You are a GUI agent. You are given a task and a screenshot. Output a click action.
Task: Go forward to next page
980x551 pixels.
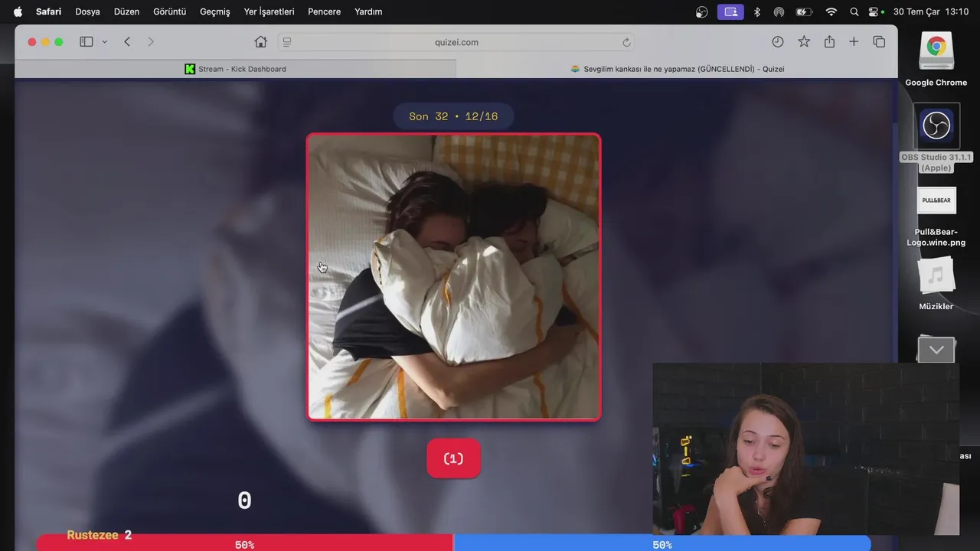(x=151, y=42)
